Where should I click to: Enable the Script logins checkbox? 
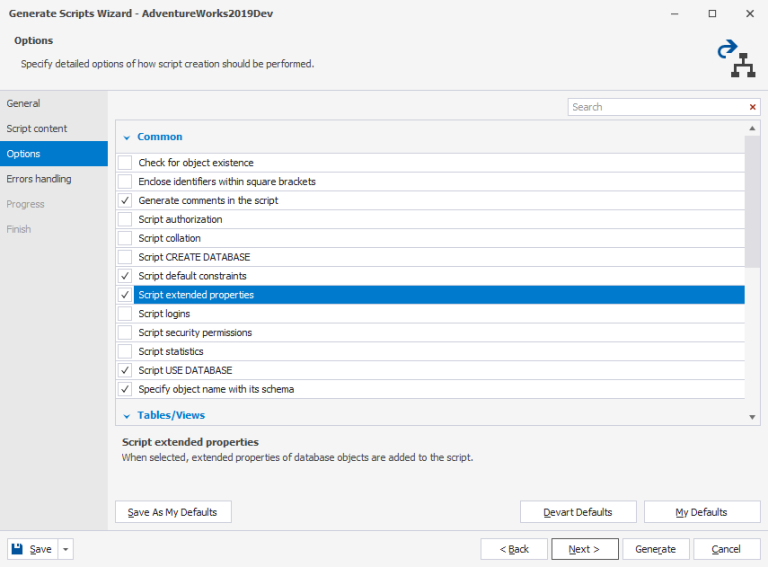coord(125,314)
